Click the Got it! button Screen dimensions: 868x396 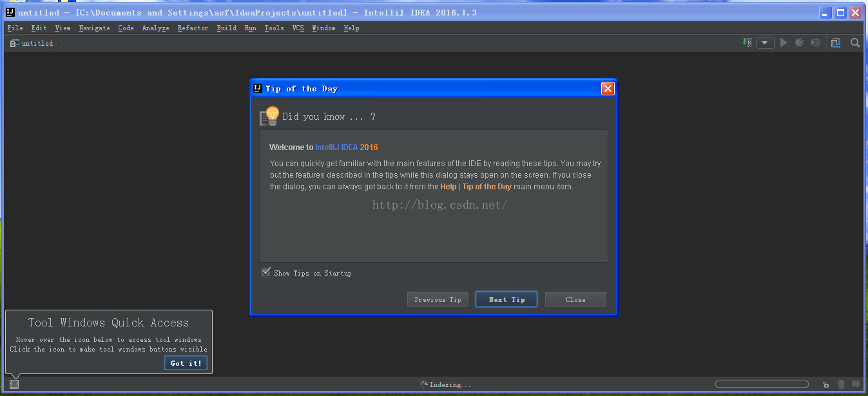pyautogui.click(x=186, y=363)
